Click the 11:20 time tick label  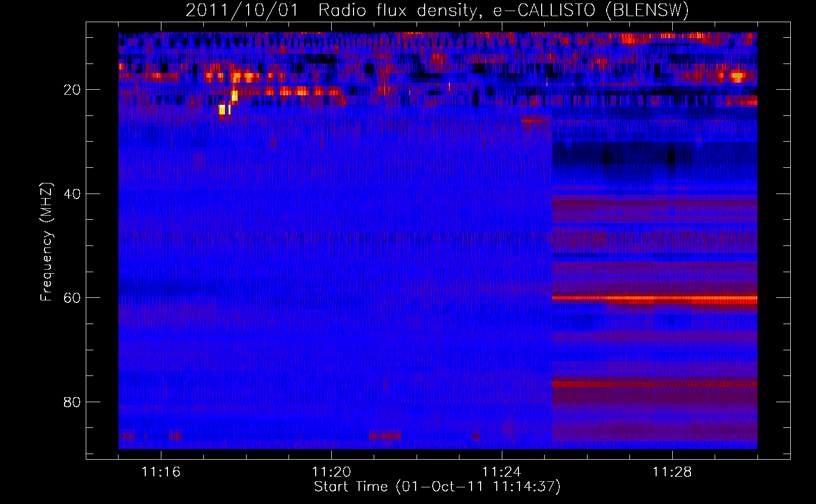[x=331, y=472]
